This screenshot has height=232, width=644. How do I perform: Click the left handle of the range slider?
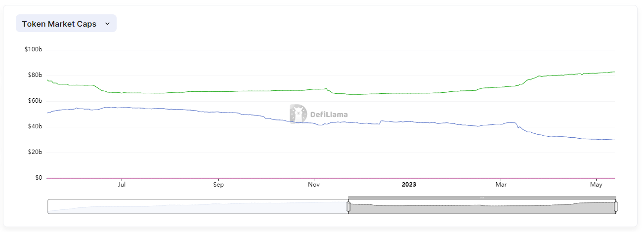348,206
